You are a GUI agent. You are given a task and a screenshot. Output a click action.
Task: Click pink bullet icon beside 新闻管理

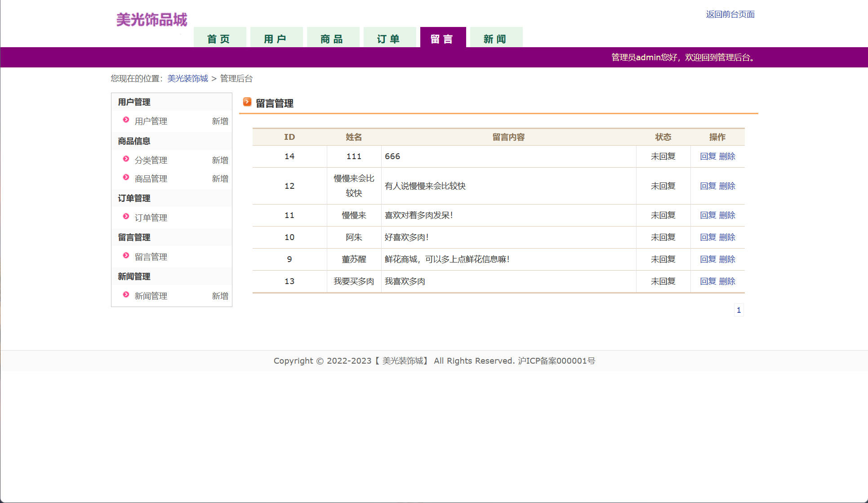tap(126, 295)
